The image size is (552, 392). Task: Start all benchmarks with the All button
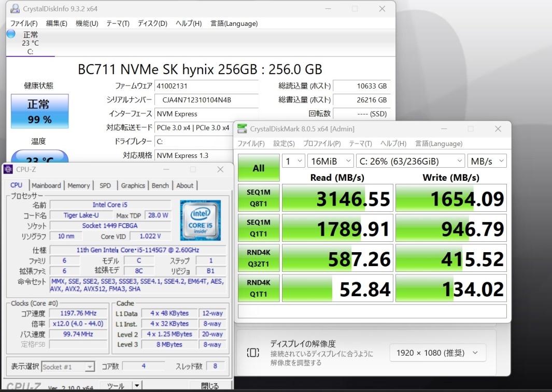tap(258, 168)
